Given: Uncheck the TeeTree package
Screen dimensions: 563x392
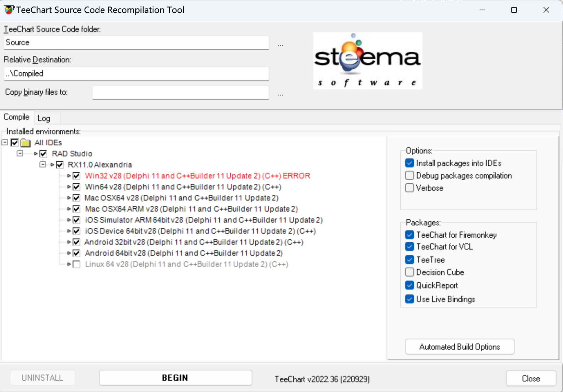Looking at the screenshot, I should point(410,260).
